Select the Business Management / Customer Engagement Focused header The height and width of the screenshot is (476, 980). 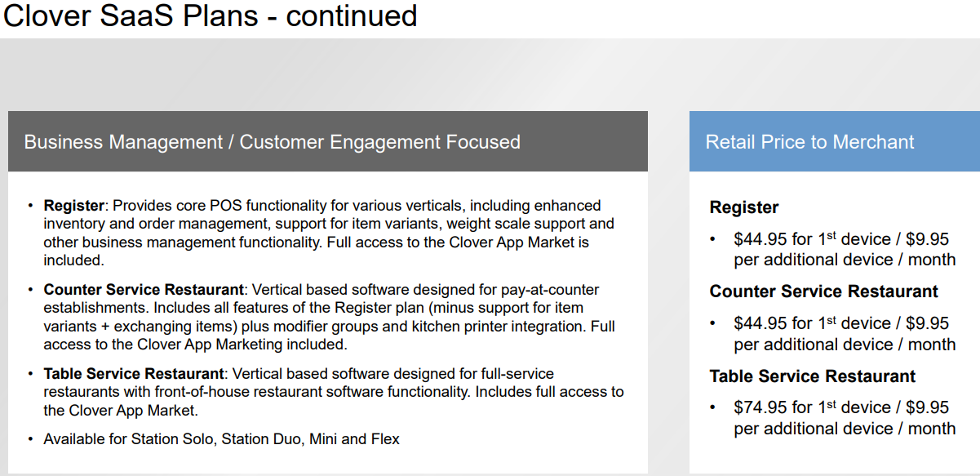(x=272, y=142)
